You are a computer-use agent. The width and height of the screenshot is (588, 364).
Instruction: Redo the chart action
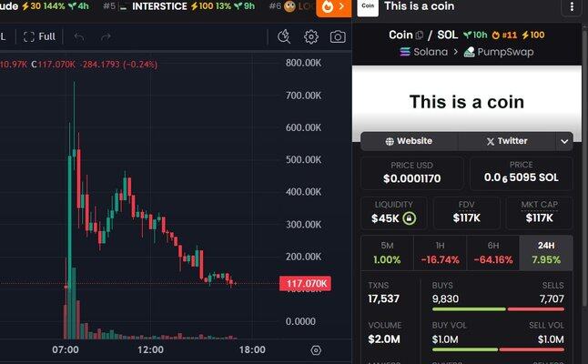point(106,37)
